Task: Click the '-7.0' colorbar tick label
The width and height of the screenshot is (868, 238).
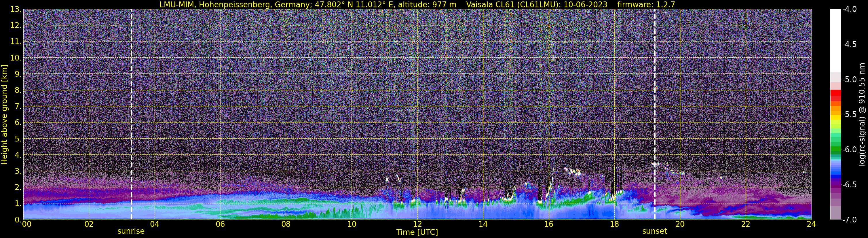Action: pos(850,220)
